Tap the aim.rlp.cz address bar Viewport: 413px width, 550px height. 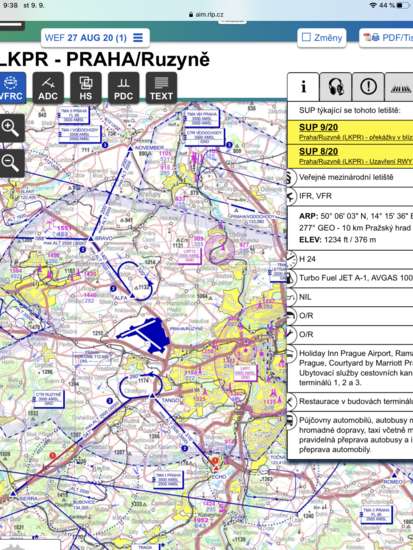click(x=206, y=14)
